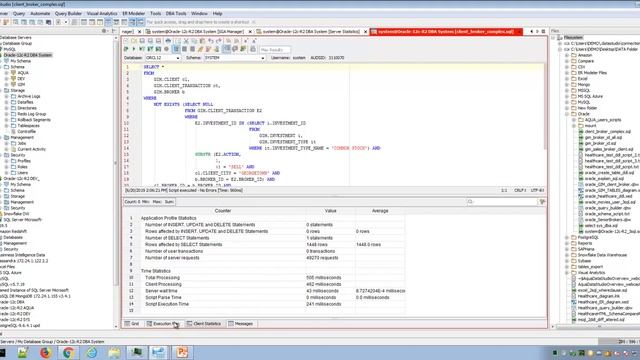
Task: Expand the Tablespaces node under Storage
Action: pyautogui.click(x=7, y=126)
